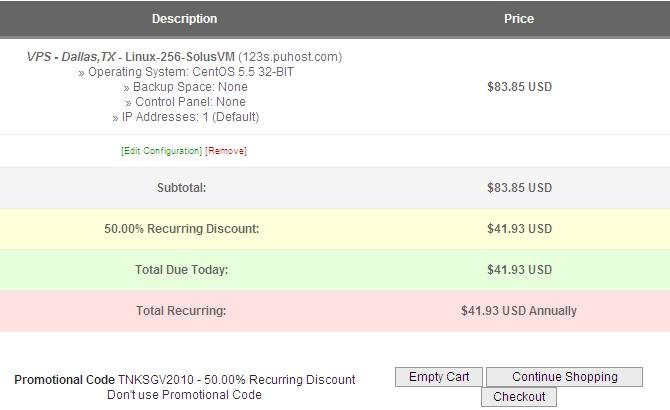Viewport: 670px width, 410px height.
Task: Click the Subtotal label
Action: click(x=182, y=187)
